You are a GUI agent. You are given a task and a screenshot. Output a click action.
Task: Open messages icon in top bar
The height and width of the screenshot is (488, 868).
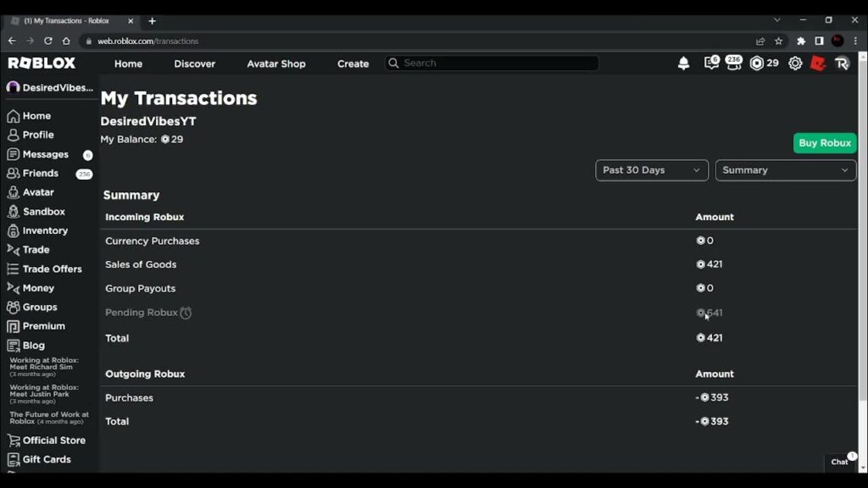click(711, 63)
